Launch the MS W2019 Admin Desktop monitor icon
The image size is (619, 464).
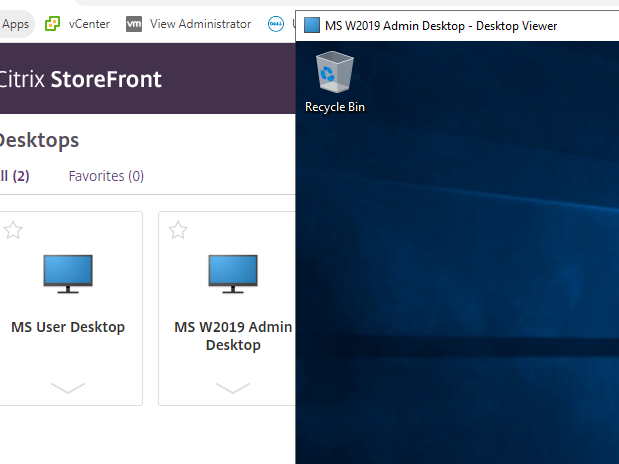(233, 274)
